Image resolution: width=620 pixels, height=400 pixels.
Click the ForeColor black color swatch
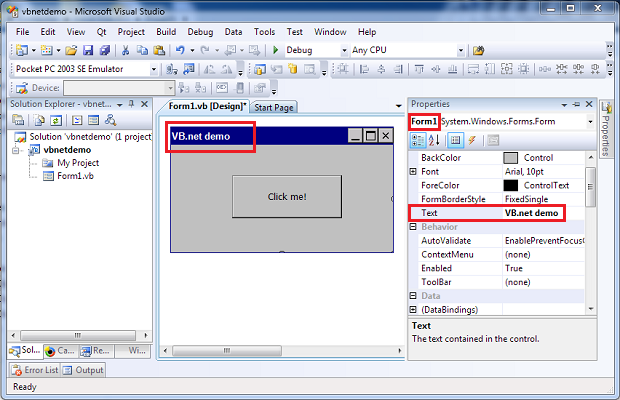coord(510,185)
